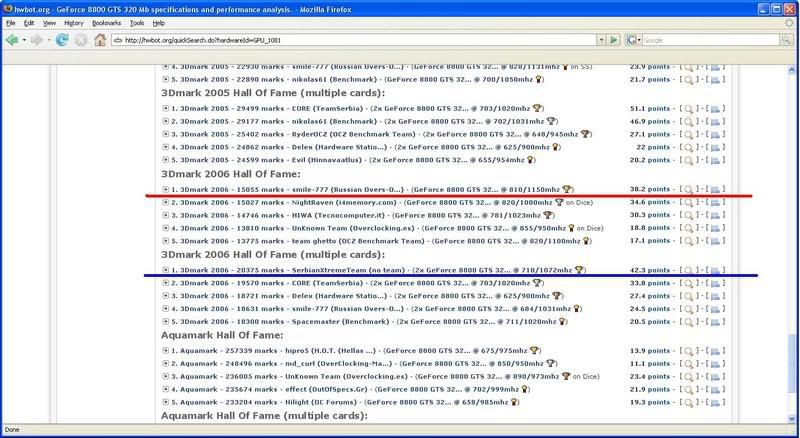
Task: Expand the smile-777 15055 marks entry
Action: tap(165, 189)
